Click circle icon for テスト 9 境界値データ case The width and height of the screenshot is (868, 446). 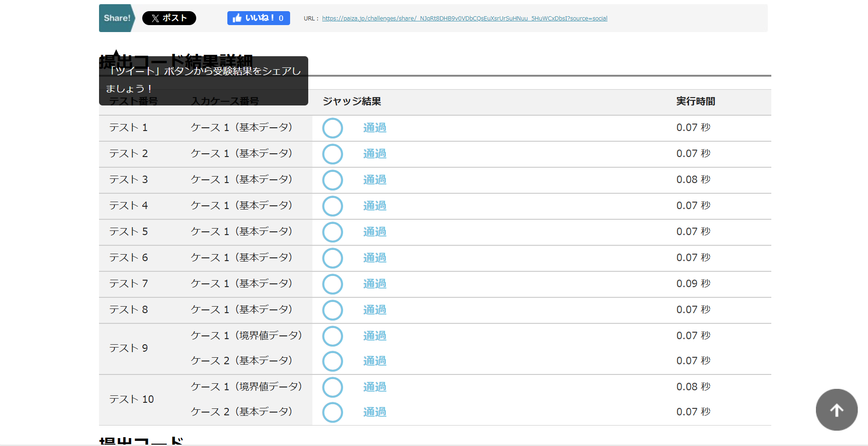[332, 336]
